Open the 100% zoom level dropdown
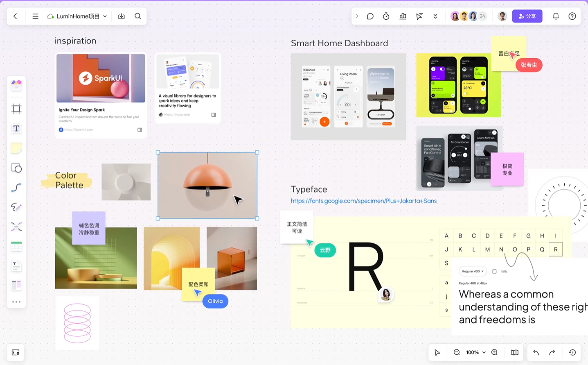Viewport: 588px width, 365px height. tap(475, 352)
